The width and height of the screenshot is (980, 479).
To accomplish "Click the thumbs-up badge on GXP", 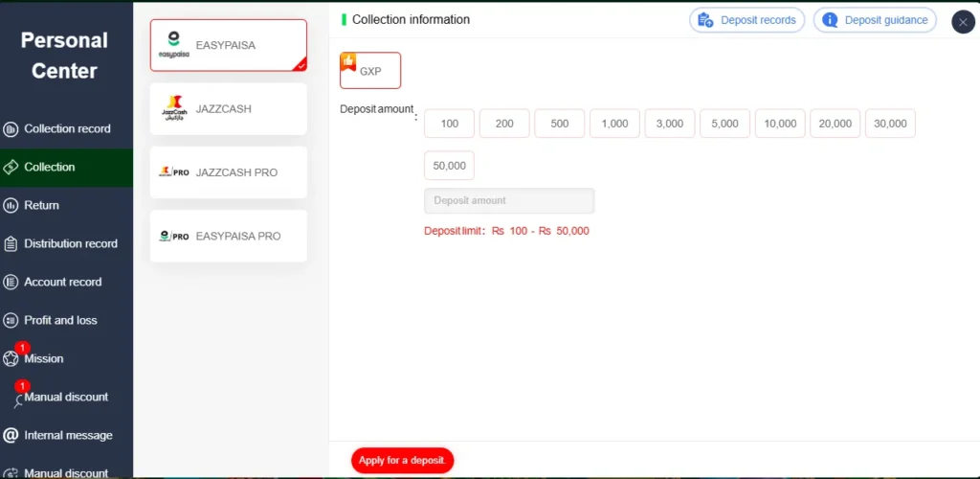I will [x=348, y=62].
